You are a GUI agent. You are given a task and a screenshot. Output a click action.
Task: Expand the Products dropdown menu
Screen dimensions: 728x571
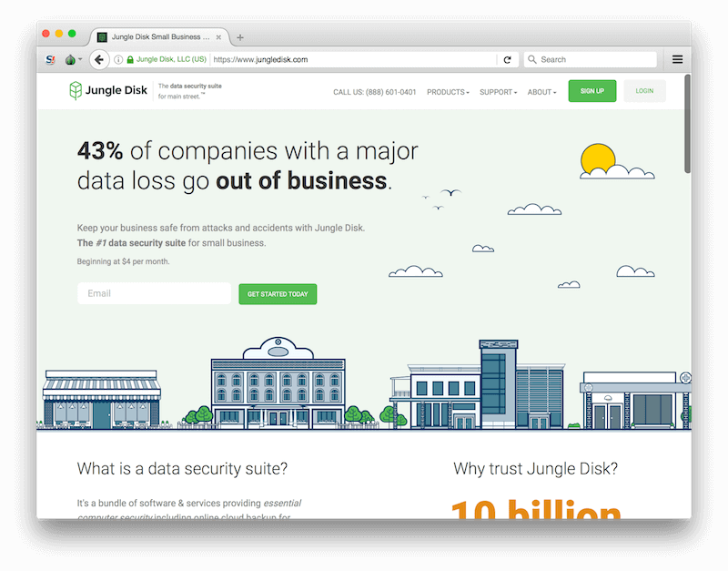coord(448,92)
